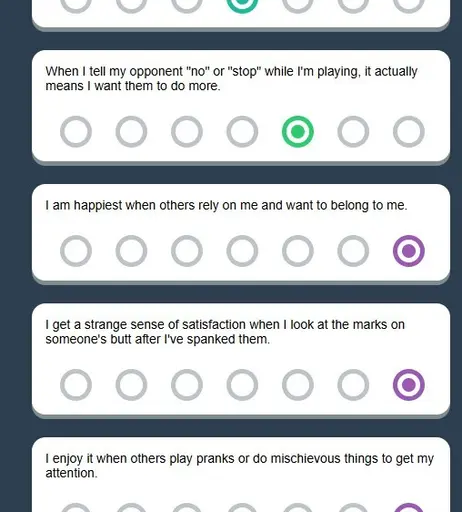Choose second radio under "strange sense of satisfaction" statement
The width and height of the screenshot is (462, 512).
click(x=131, y=385)
